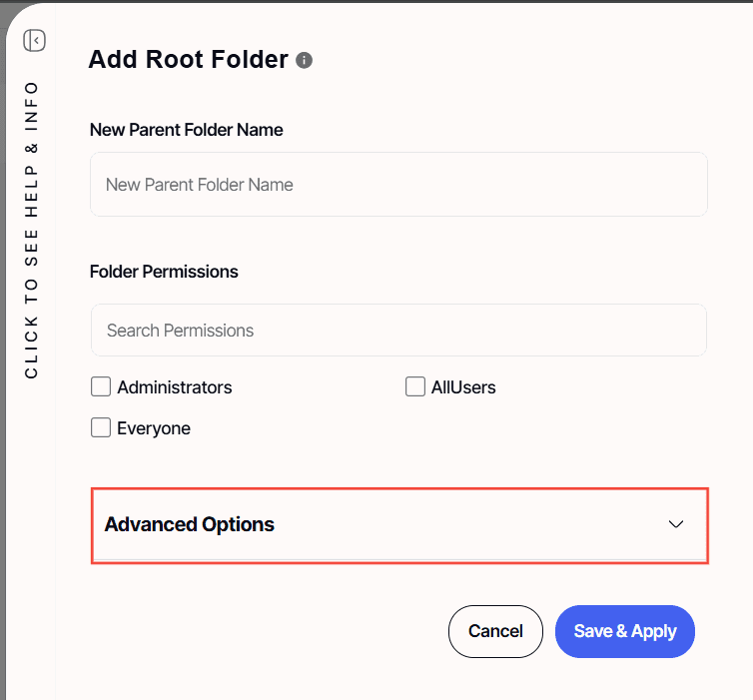The height and width of the screenshot is (700, 753).
Task: Click the New Parent Folder Name label
Action: click(x=187, y=130)
